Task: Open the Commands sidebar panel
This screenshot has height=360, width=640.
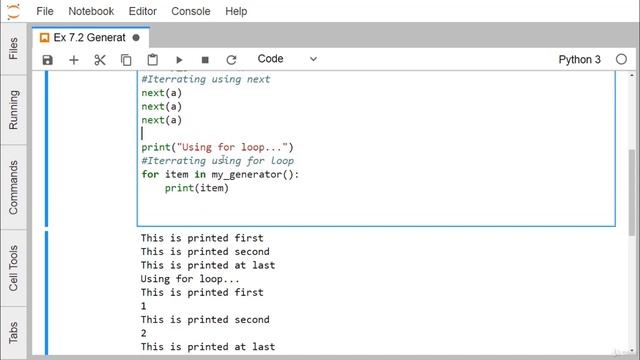Action: point(13,187)
